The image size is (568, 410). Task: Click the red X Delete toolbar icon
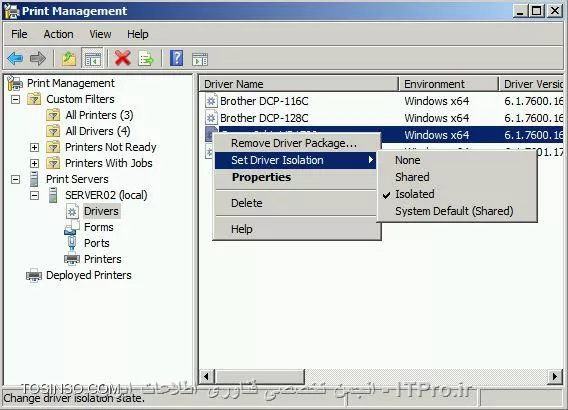click(x=122, y=58)
